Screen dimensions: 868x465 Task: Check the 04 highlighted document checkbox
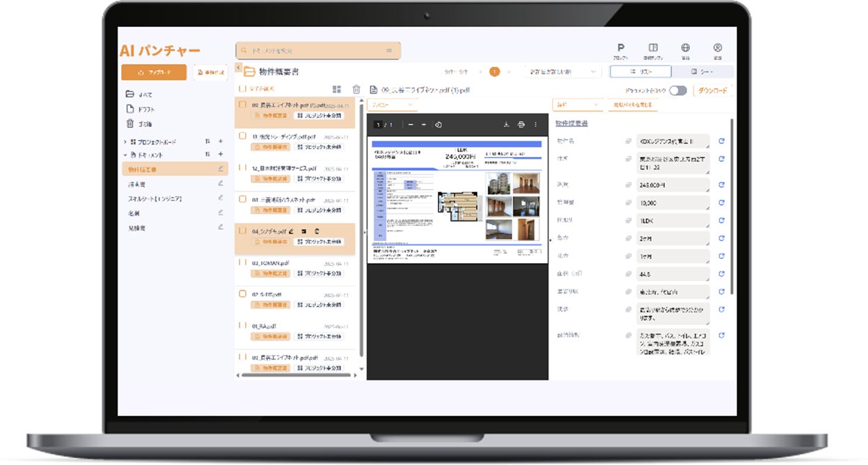(242, 231)
